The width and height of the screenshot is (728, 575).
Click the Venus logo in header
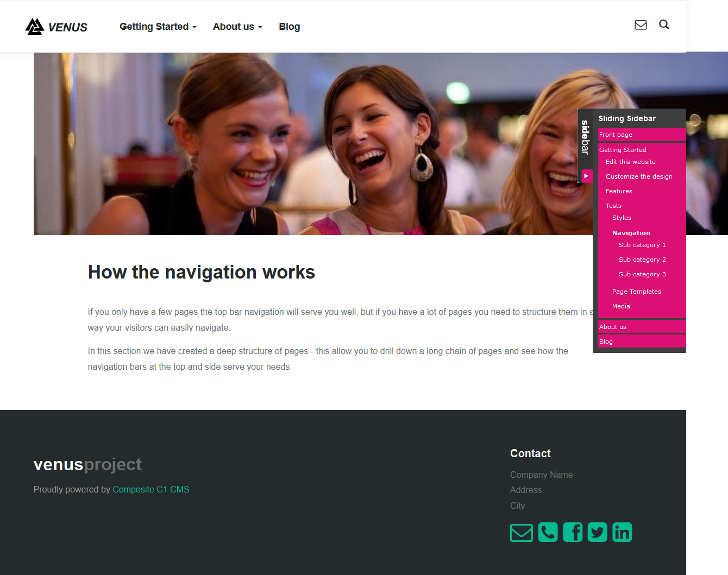pos(57,27)
